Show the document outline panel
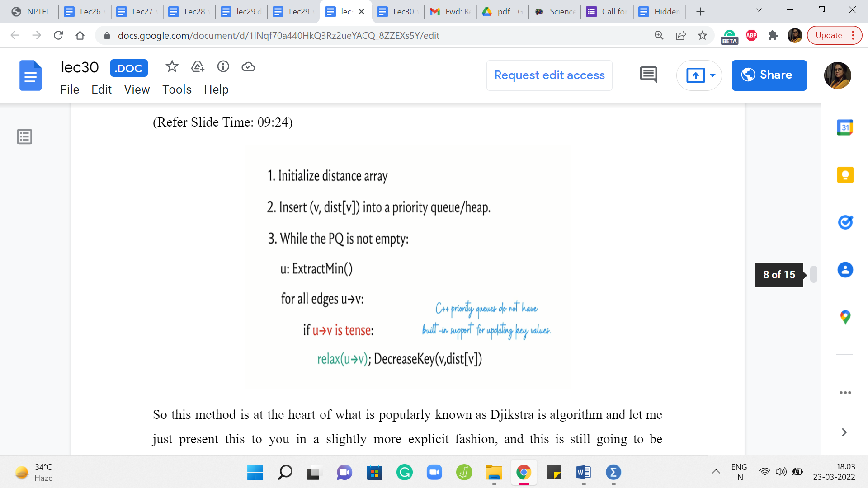 pyautogui.click(x=24, y=136)
